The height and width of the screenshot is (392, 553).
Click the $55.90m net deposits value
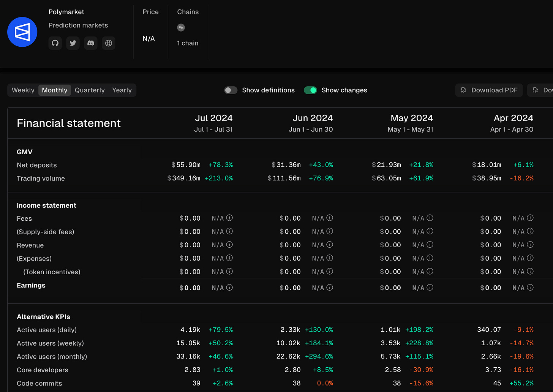186,165
